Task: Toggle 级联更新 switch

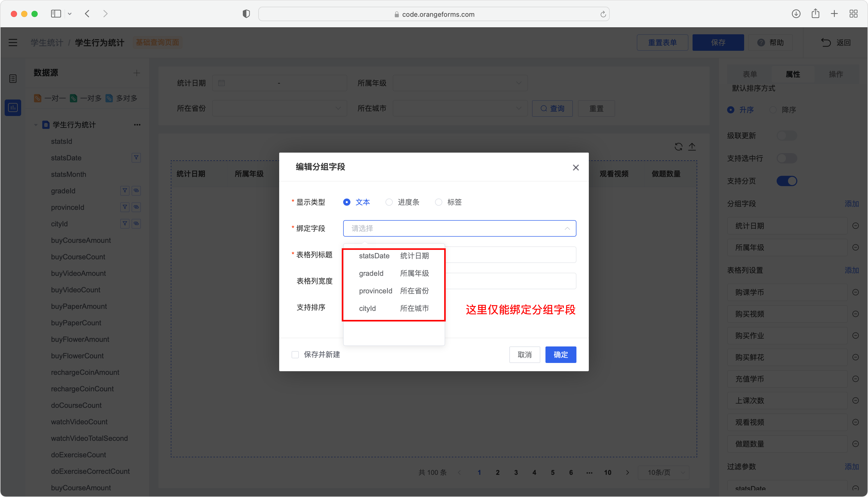Action: tap(786, 136)
